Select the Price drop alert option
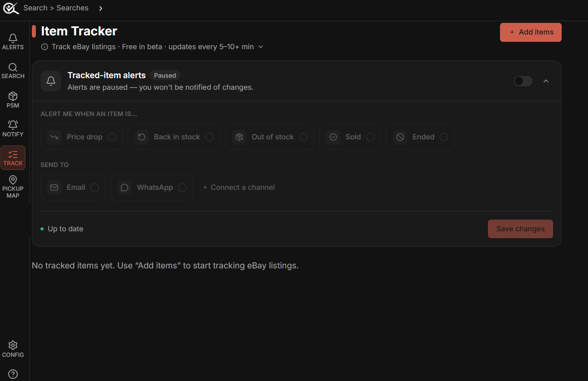The width and height of the screenshot is (588, 381). (82, 137)
